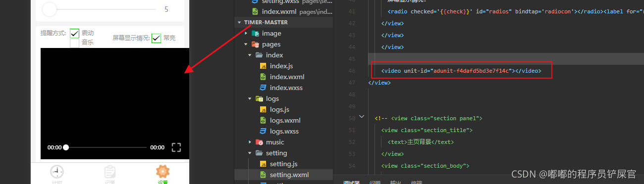Open logs.wxml in the file tree
Viewport: 644px width, 184px height.
(x=285, y=120)
